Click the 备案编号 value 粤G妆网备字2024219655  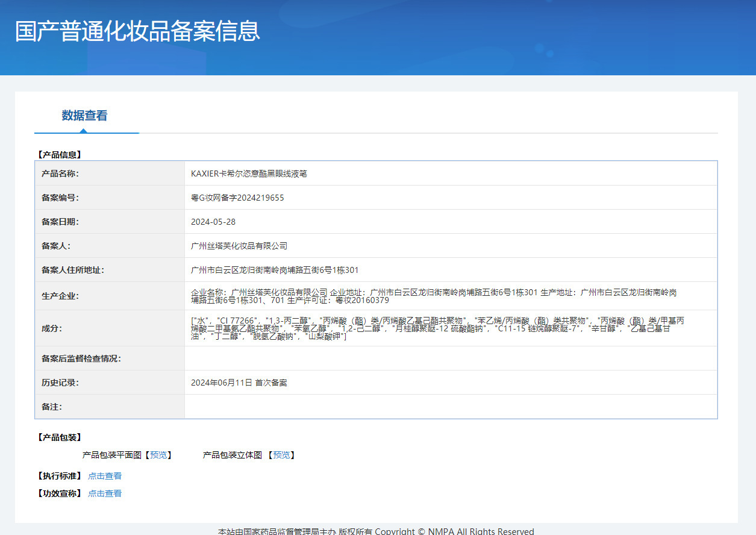[x=237, y=198]
